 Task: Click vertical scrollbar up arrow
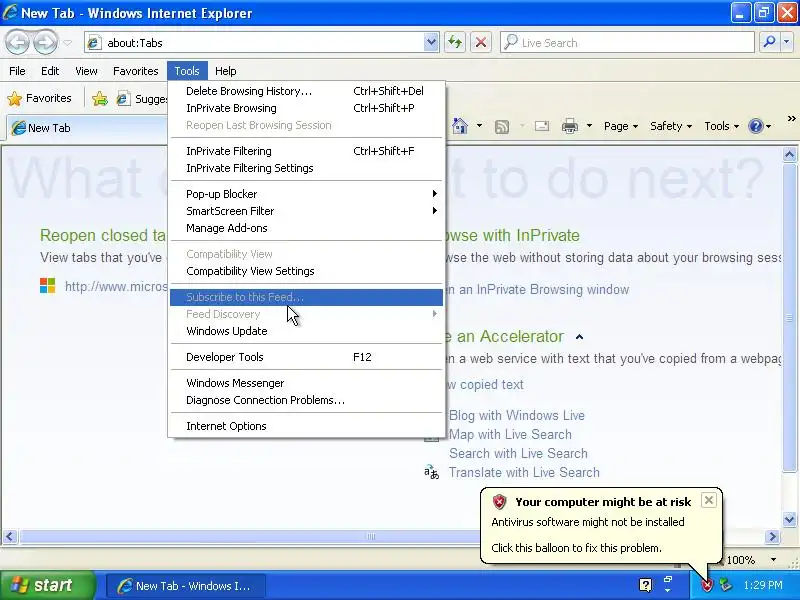(x=789, y=155)
